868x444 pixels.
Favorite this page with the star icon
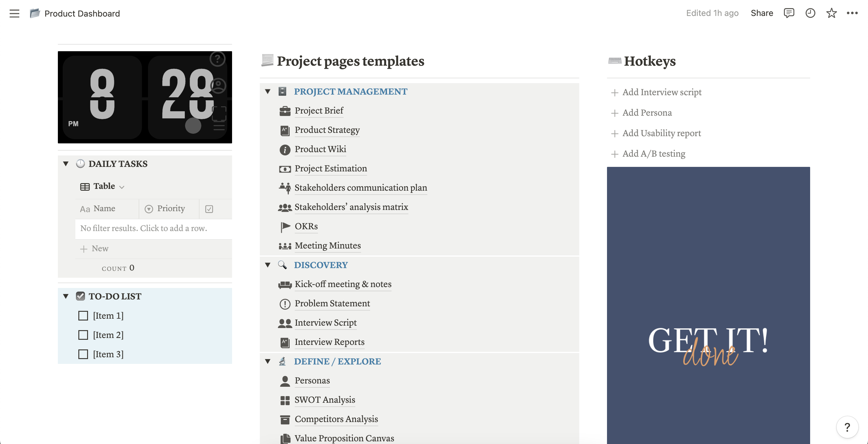point(831,13)
